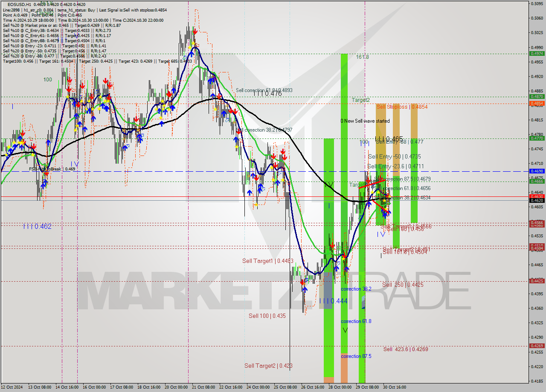Click the green 0.4666 price axis tag
This screenshot has height=392, width=546.
pyautogui.click(x=537, y=181)
